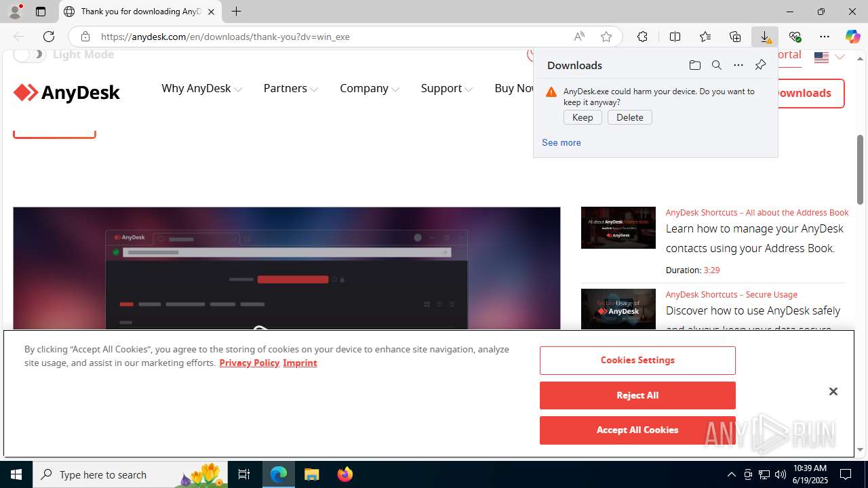Search downloads in the Downloads panel
The image size is (868, 488).
point(717,65)
